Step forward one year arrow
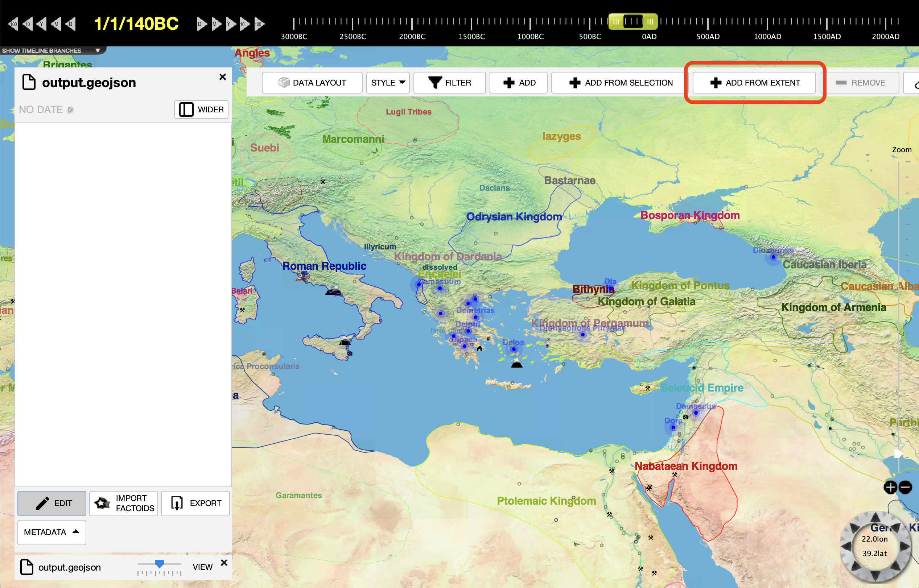The height and width of the screenshot is (588, 919). [230, 24]
